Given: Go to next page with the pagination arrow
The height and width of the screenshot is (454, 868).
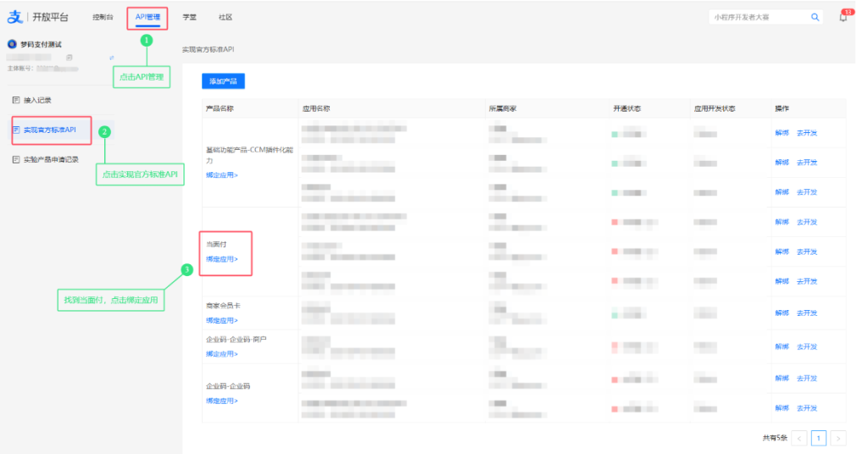Looking at the screenshot, I should (x=838, y=438).
